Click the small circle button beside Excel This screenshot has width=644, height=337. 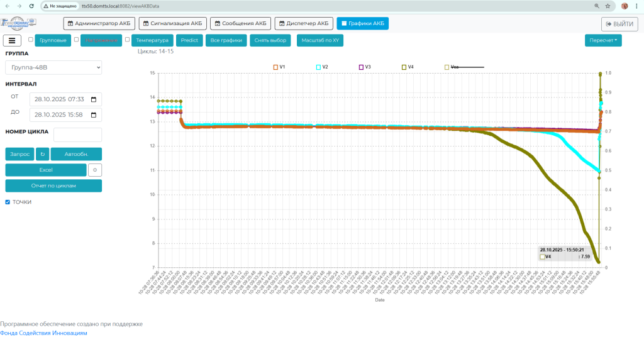point(94,170)
